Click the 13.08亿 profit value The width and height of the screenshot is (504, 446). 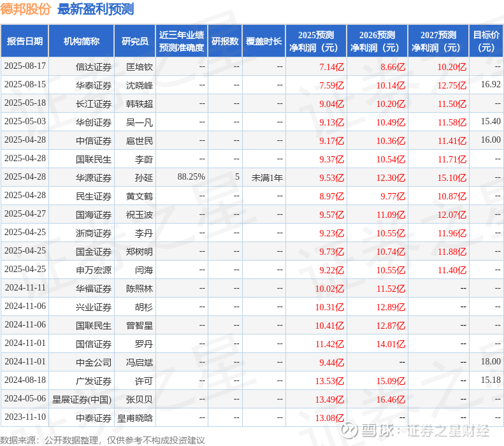329,418
